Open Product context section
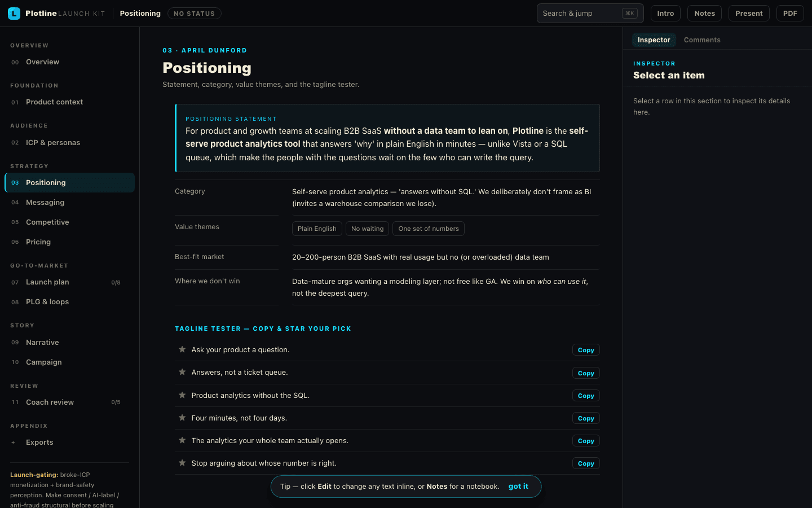 (69, 102)
